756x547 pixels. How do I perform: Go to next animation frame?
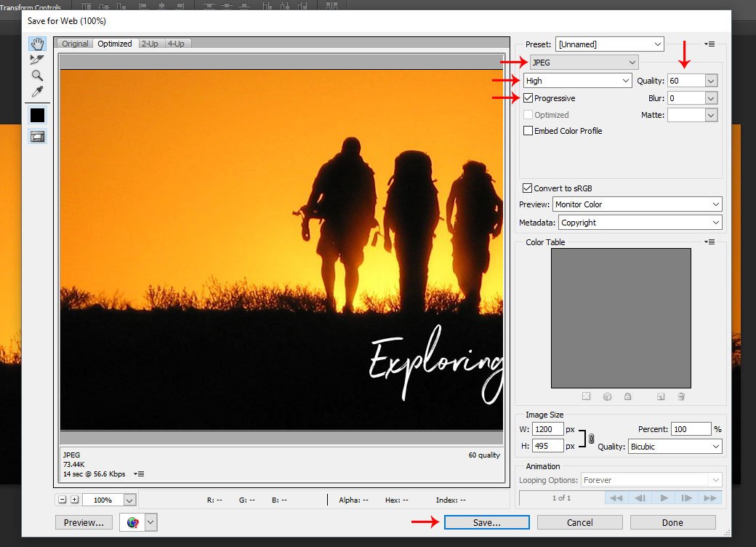687,498
